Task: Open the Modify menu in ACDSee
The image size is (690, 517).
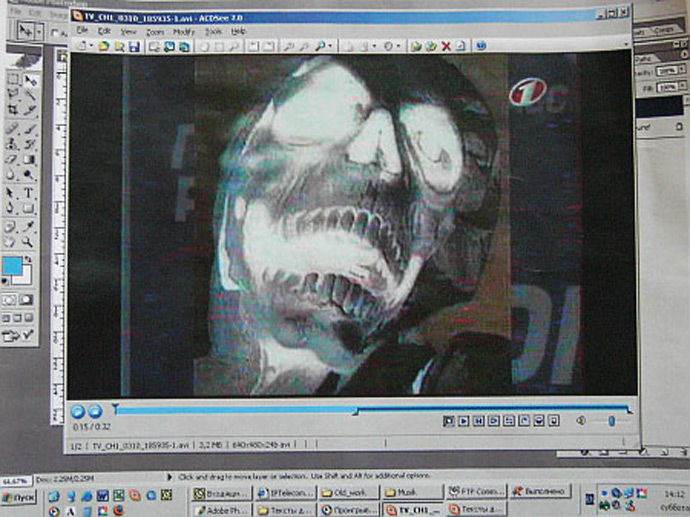Action: [183, 32]
